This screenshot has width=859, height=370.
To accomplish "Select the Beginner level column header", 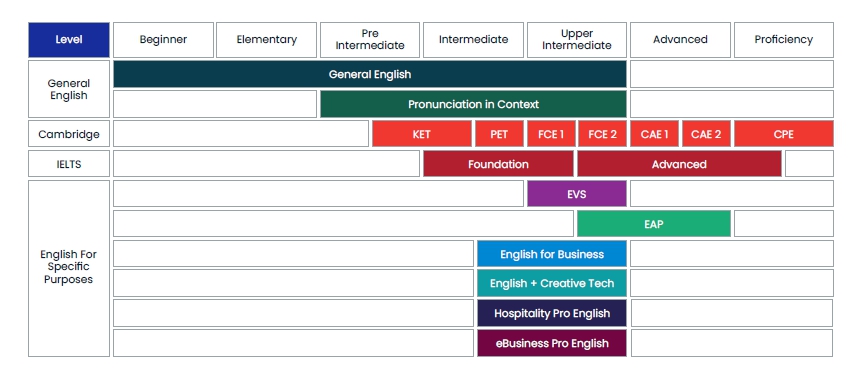I will click(x=163, y=39).
